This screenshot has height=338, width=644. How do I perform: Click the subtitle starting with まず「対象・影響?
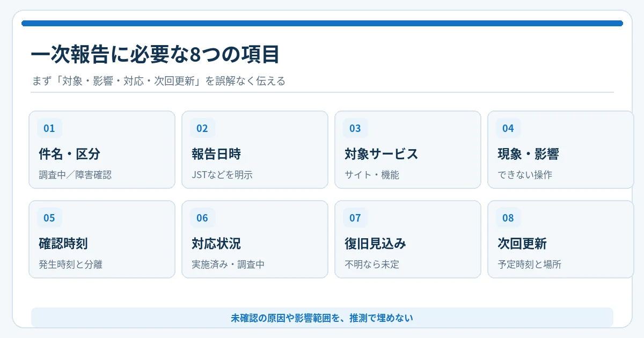[x=158, y=82]
